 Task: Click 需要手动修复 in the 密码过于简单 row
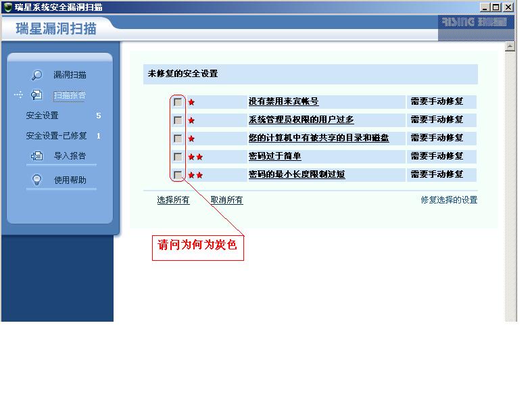pyautogui.click(x=437, y=156)
